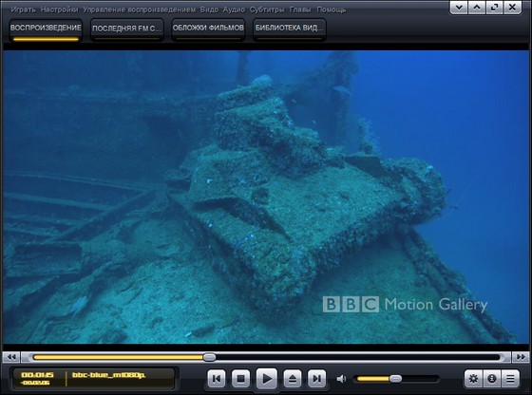This screenshot has width=532, height=395.
Task: Open settings gear button
Action: tap(473, 379)
